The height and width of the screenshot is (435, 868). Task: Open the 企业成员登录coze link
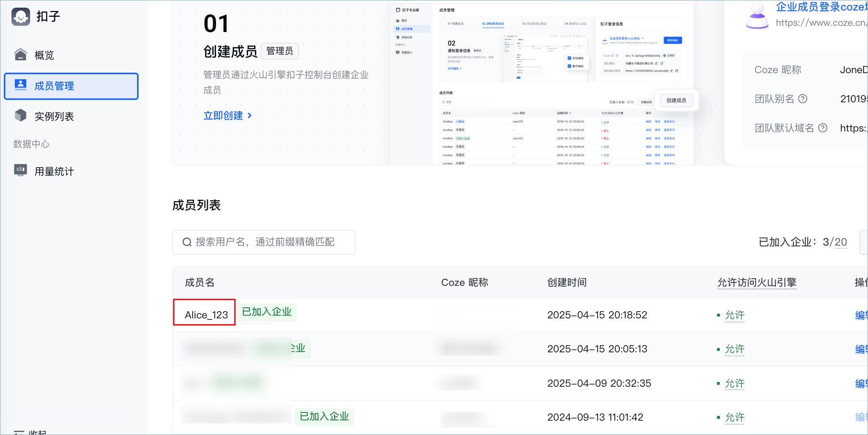[821, 7]
